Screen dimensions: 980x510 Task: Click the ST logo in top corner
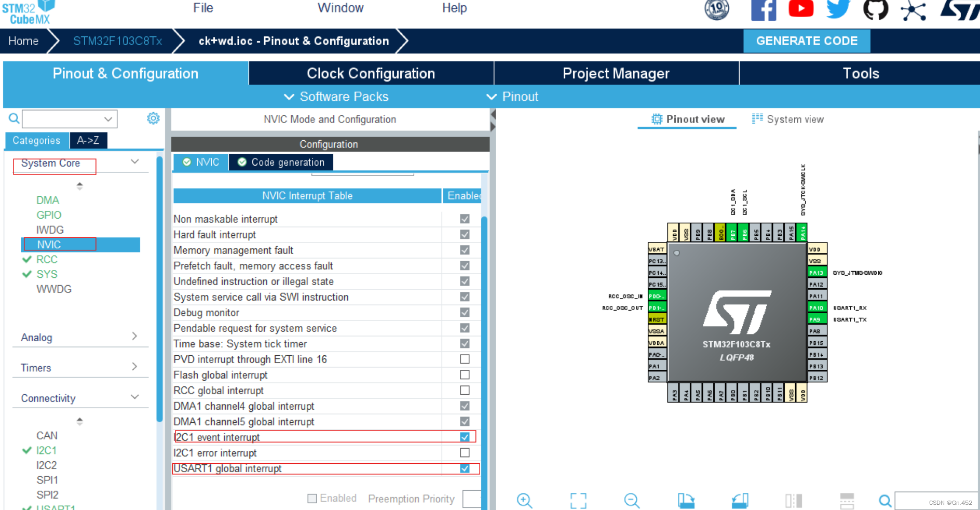pyautogui.click(x=960, y=10)
